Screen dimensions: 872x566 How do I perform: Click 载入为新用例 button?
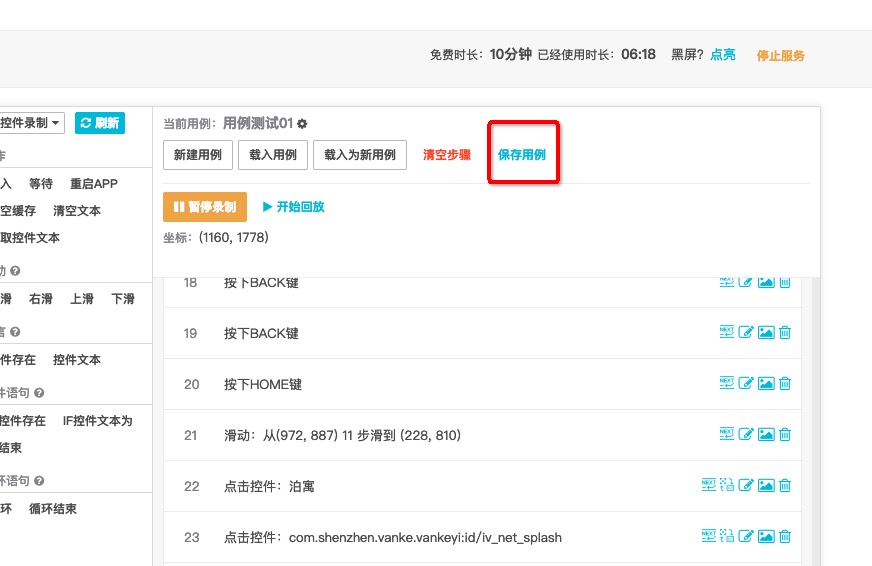coord(360,155)
